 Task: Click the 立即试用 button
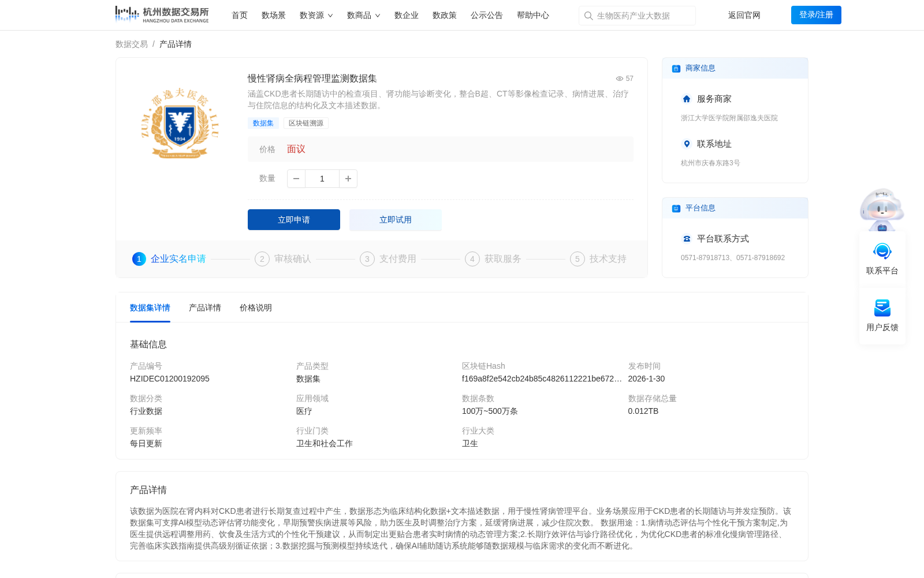click(396, 220)
